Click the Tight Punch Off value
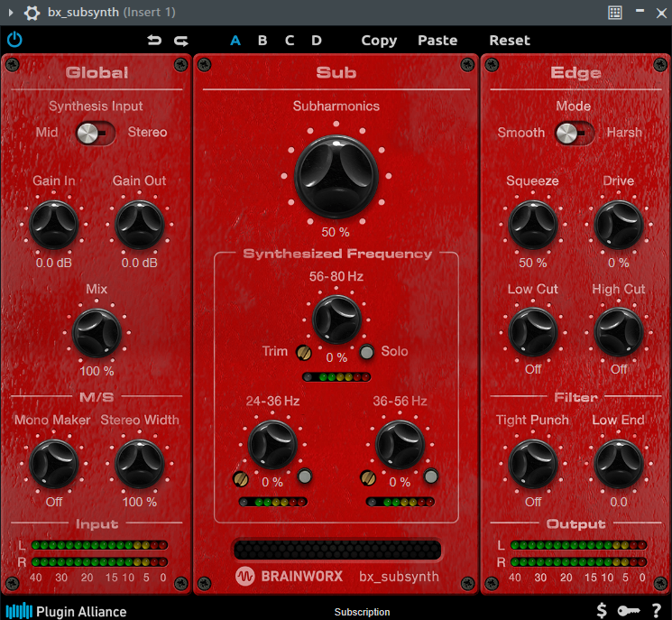The image size is (672, 620). (x=533, y=502)
